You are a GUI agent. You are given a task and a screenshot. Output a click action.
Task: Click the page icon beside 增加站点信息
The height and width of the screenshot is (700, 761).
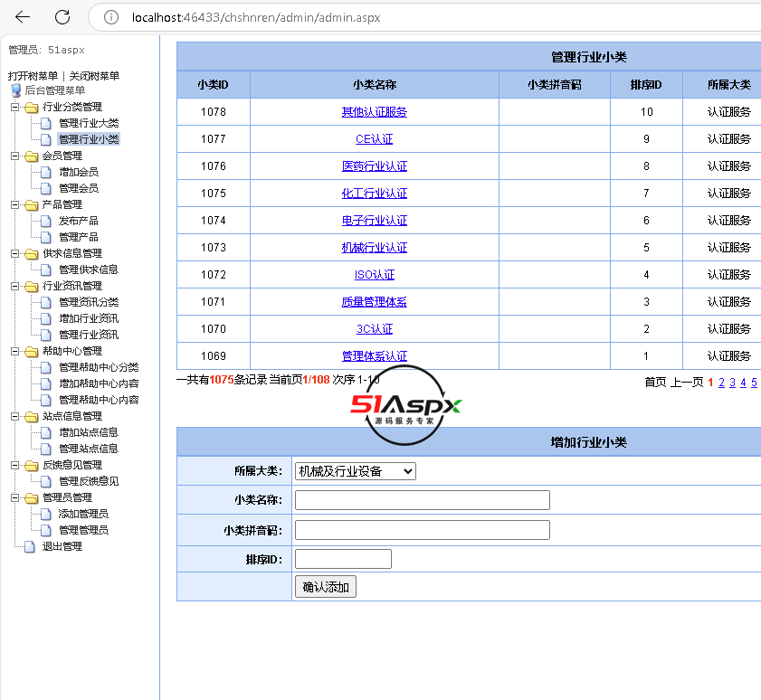pyautogui.click(x=46, y=432)
